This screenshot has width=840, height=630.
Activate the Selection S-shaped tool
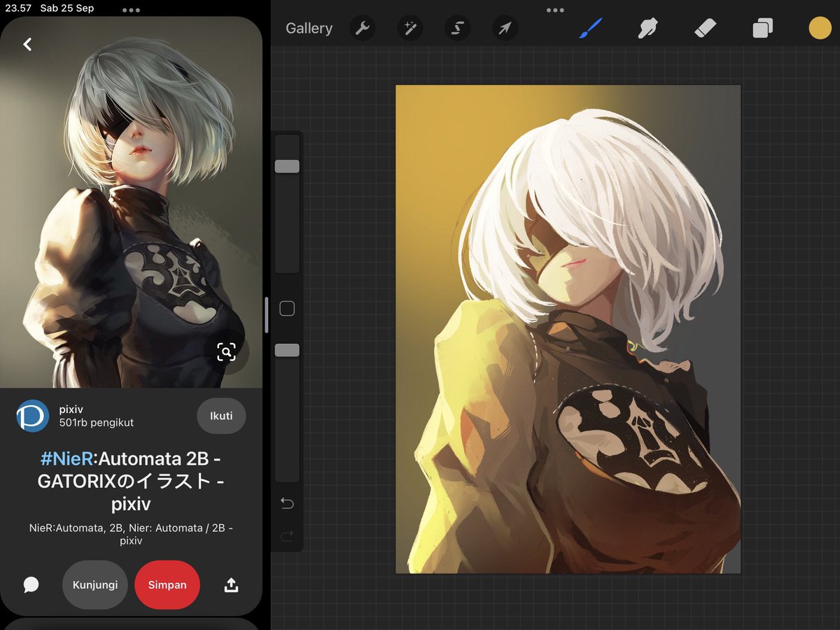[457, 29]
